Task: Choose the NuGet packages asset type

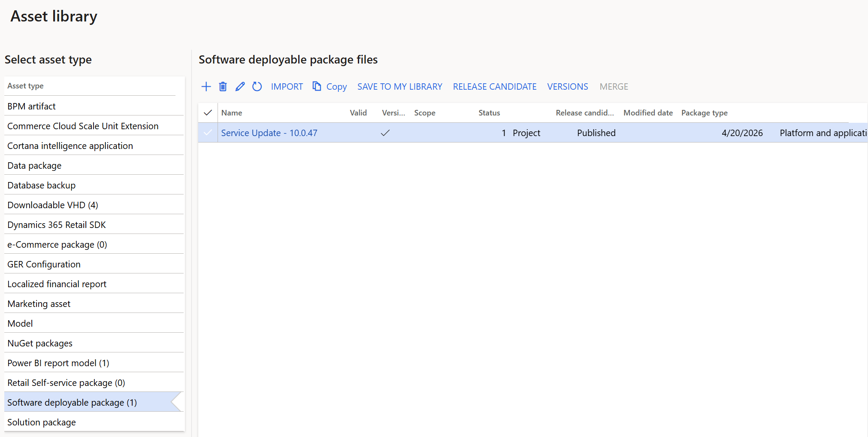Action: tap(40, 343)
